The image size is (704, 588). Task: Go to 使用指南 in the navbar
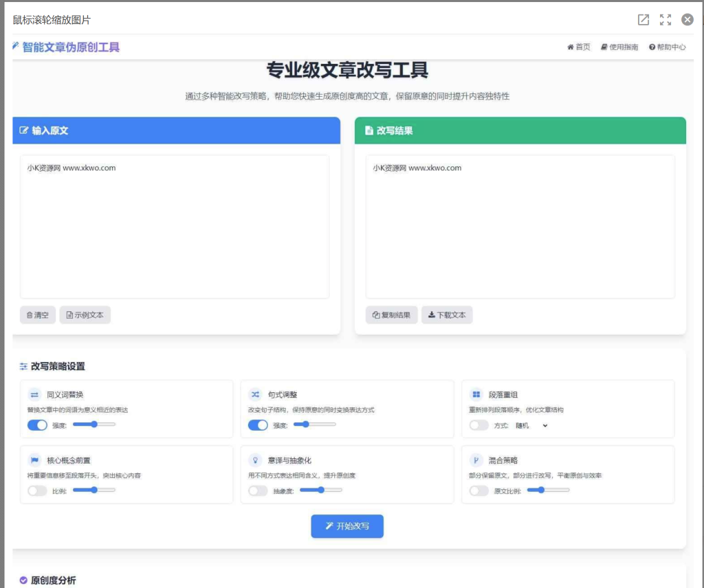point(619,47)
